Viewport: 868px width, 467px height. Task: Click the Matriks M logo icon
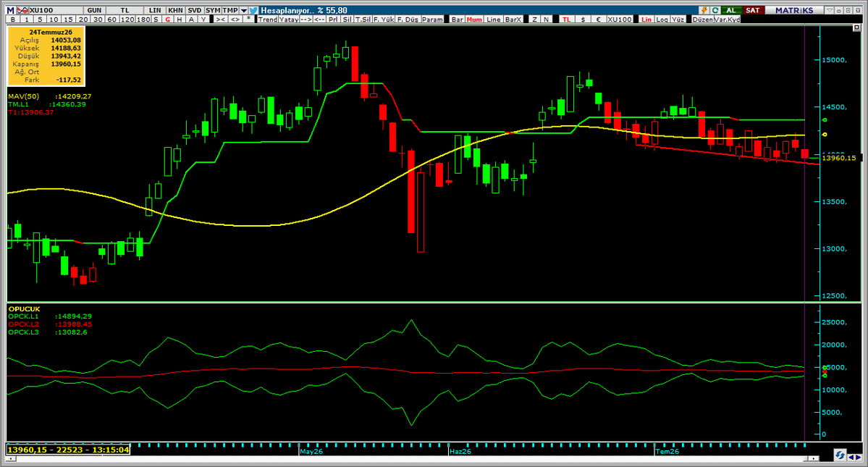[11, 10]
